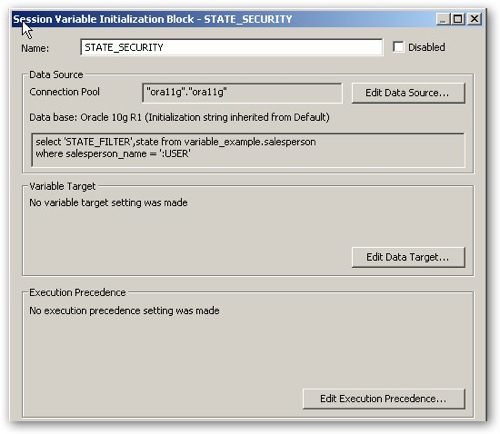Viewport: 500px width, 434px height.
Task: Minimize the Initialization Block window
Action: click(443, 19)
